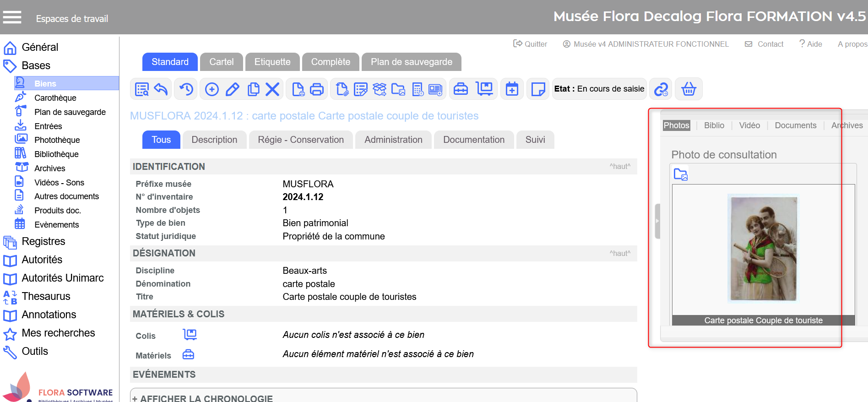Viewport: 868px width, 402px height.
Task: Open the Régie - Conservation tab
Action: click(300, 140)
